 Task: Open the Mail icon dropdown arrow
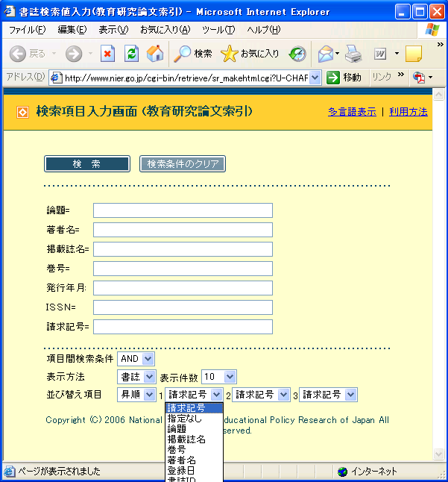[337, 54]
